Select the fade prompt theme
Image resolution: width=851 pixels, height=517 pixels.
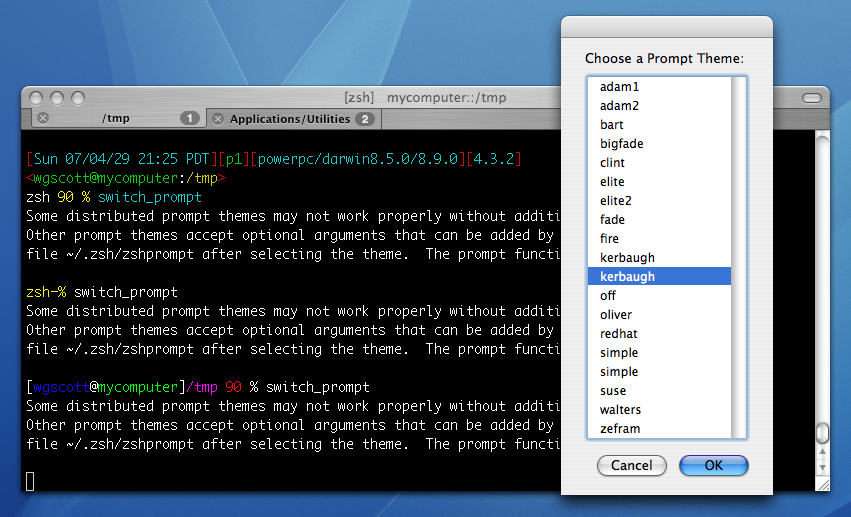[659, 220]
